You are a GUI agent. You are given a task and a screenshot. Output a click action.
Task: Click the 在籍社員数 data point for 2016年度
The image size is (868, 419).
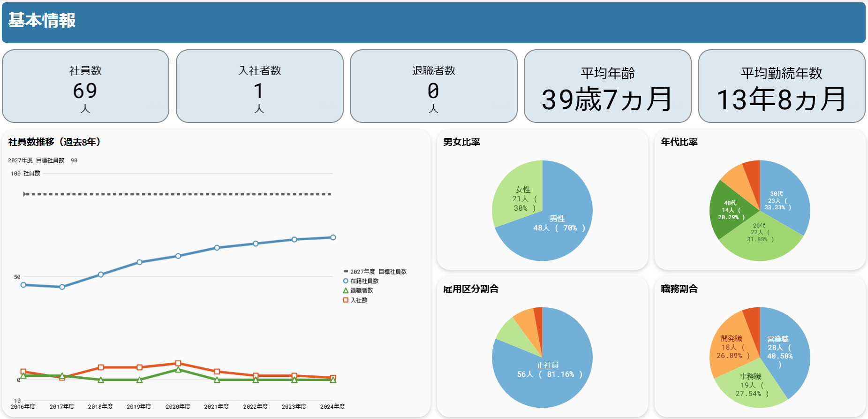click(x=23, y=285)
